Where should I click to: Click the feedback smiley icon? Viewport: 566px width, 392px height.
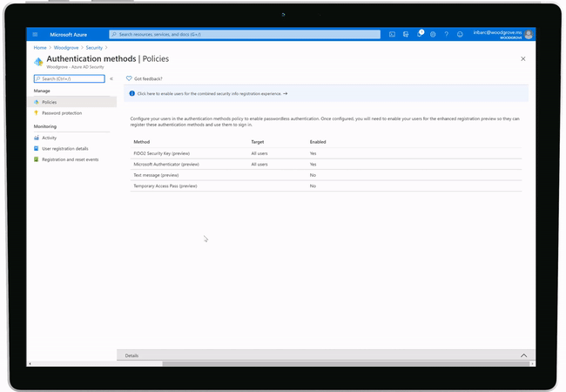coord(460,34)
